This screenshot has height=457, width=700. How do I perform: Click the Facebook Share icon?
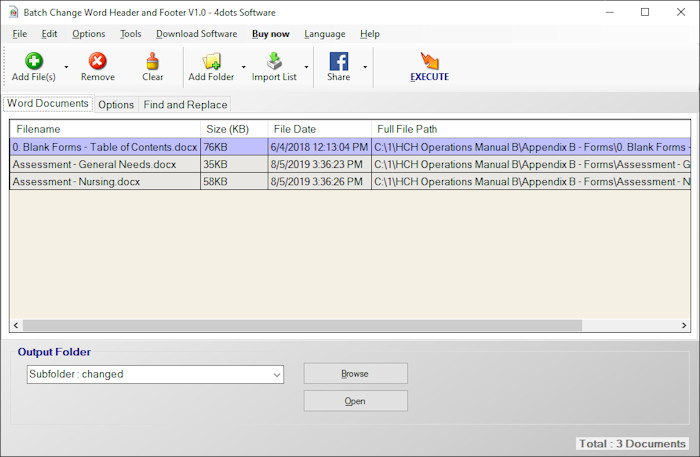pyautogui.click(x=339, y=61)
